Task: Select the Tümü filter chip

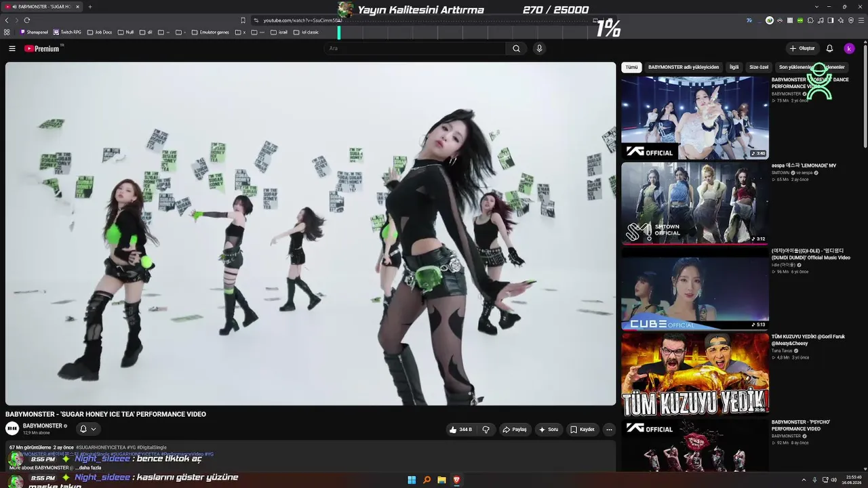Action: point(631,67)
